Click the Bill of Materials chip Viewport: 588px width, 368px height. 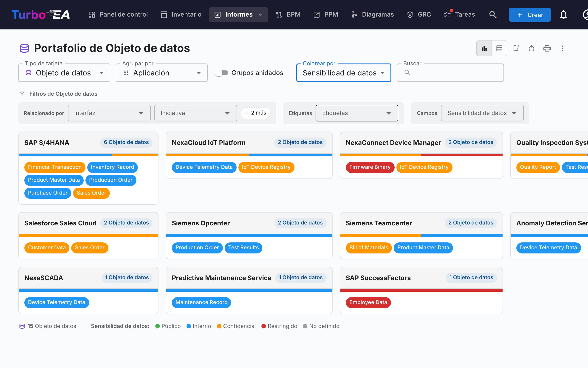tap(369, 248)
